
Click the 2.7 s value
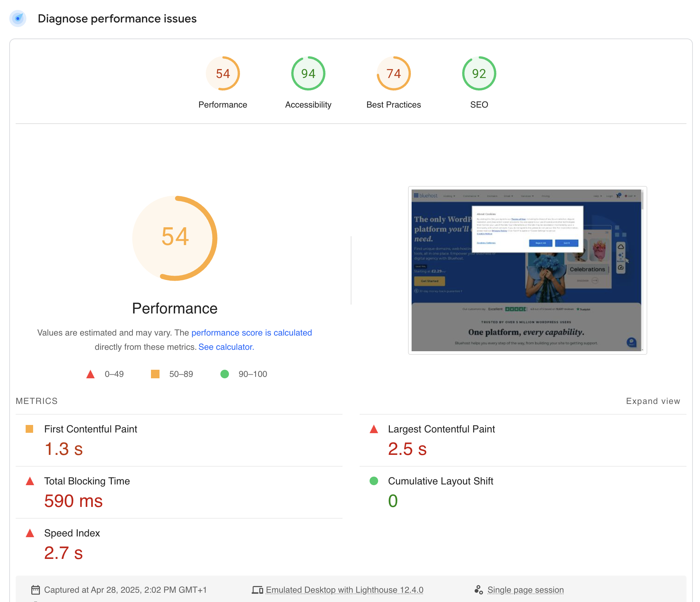click(x=63, y=553)
